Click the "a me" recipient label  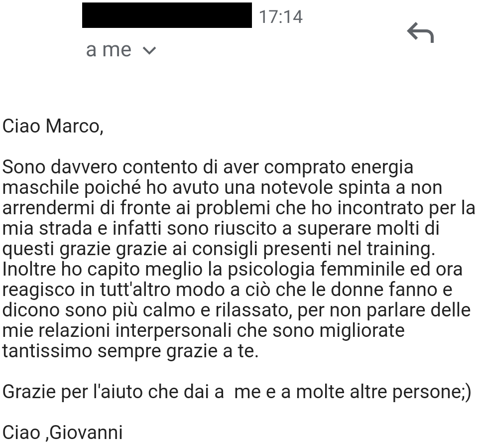tap(109, 50)
